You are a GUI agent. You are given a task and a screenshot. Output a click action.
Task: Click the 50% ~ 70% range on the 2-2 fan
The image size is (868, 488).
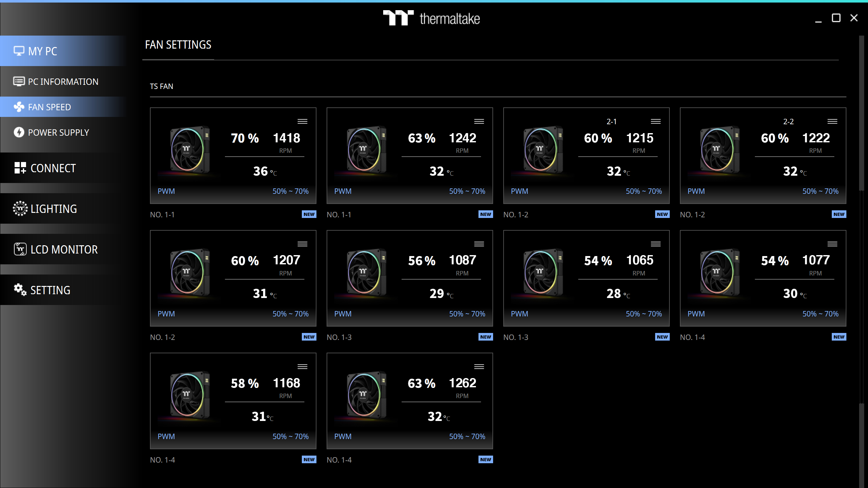point(820,191)
